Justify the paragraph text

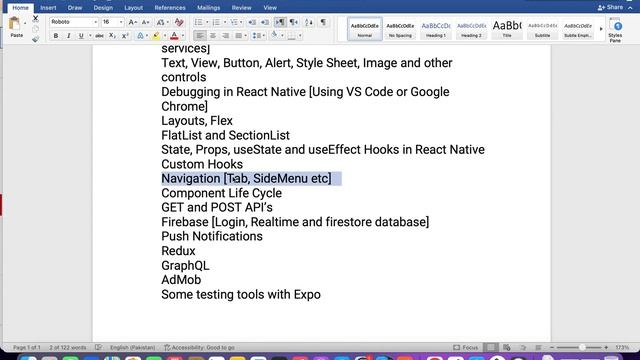pos(239,36)
